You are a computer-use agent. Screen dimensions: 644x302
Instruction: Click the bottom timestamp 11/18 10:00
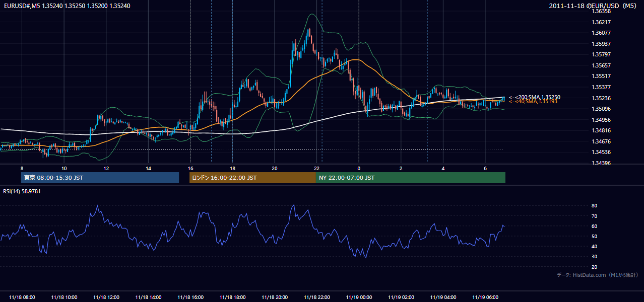click(64, 297)
